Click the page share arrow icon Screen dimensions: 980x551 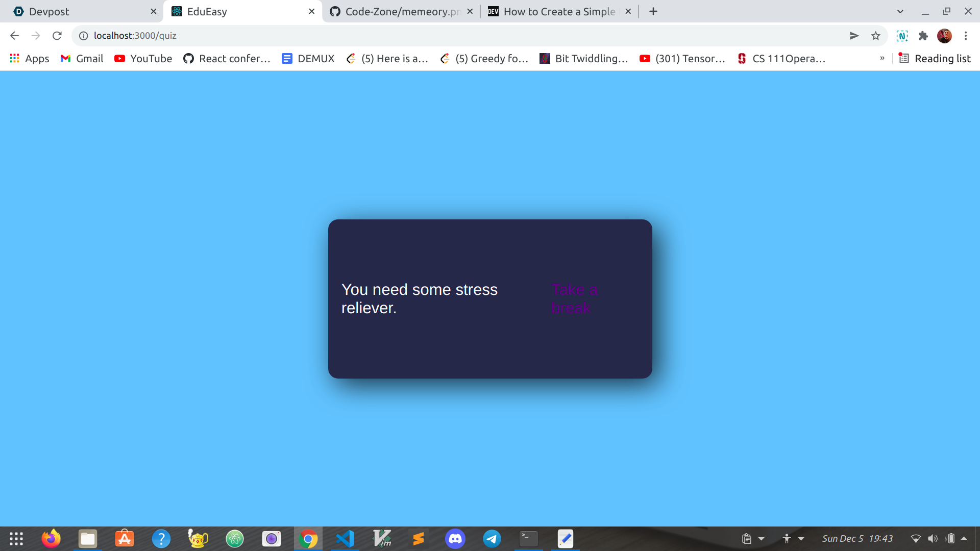pos(854,36)
